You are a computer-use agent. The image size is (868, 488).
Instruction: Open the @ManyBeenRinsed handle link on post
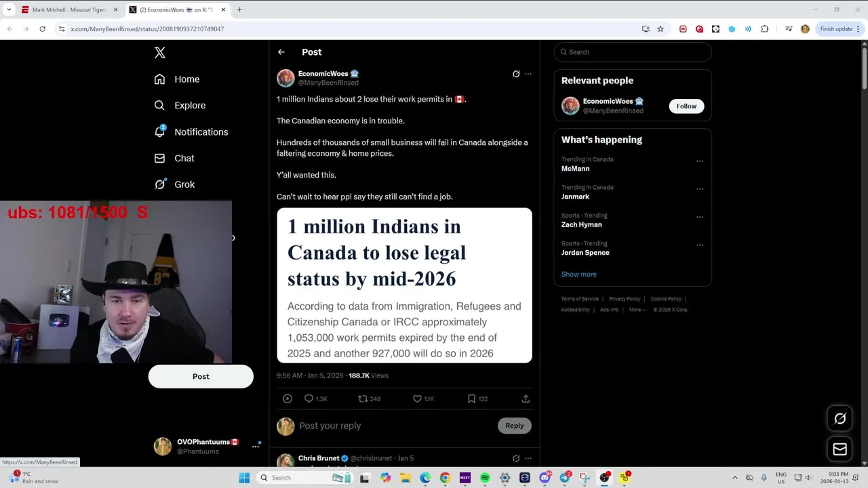click(328, 83)
